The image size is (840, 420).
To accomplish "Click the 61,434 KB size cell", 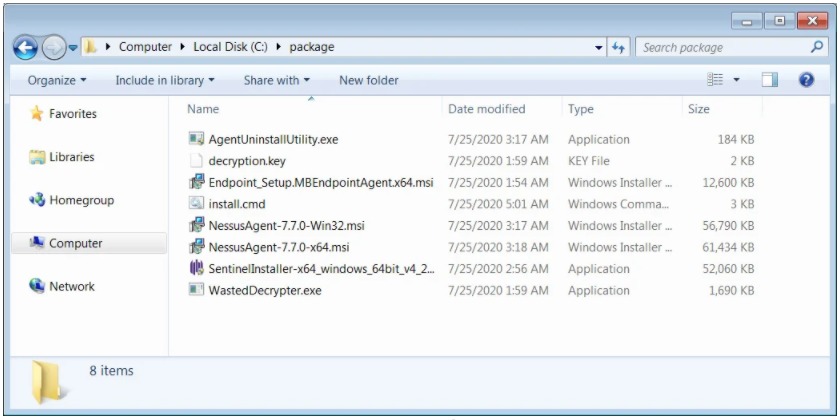I will pyautogui.click(x=728, y=247).
